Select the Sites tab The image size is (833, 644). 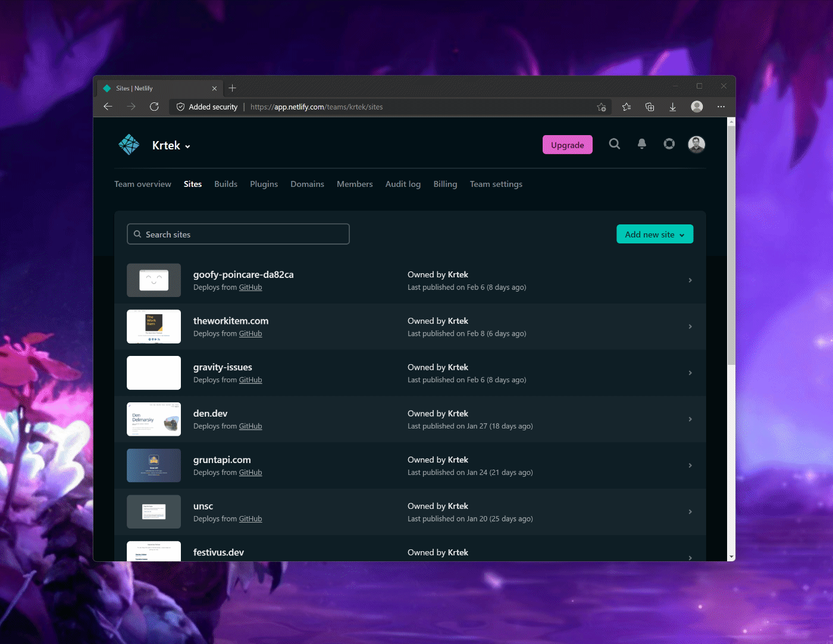click(193, 185)
